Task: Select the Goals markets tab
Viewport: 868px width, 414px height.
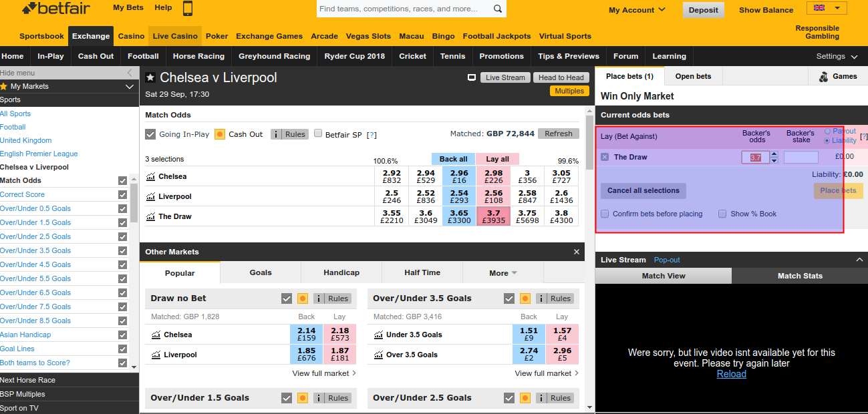Action: (261, 272)
